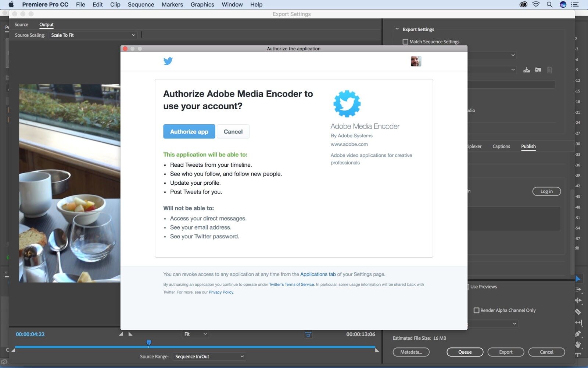Open the Preset dropdown beside Save Preset icon
588x368 pixels.
point(492,70)
